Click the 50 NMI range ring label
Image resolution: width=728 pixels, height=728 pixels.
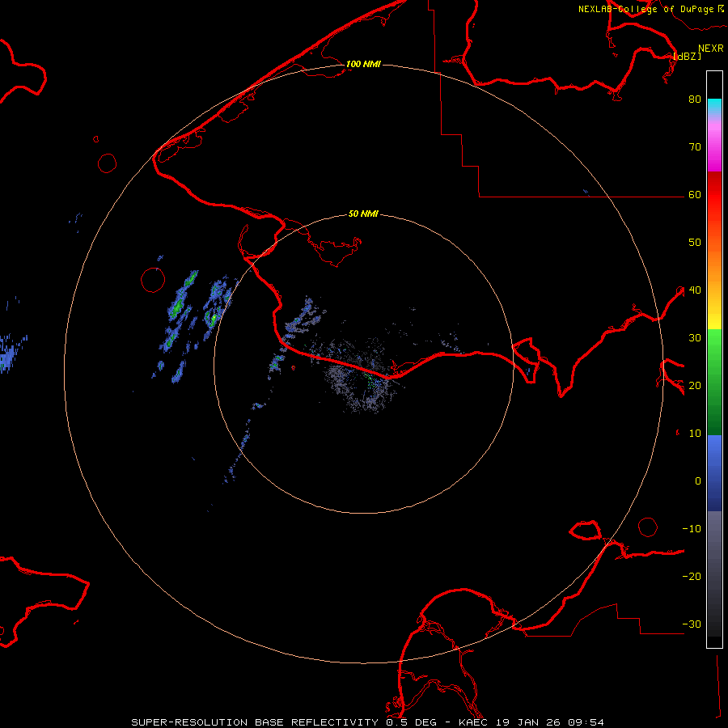363,214
